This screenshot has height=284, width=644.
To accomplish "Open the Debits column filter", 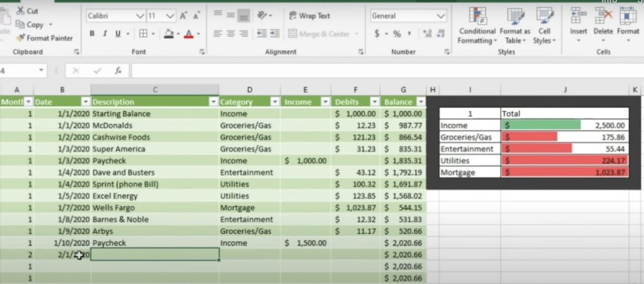I will 375,102.
